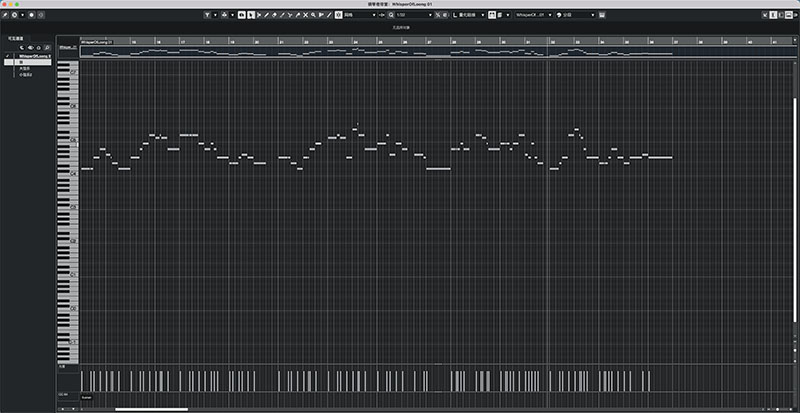
Task: Toggle the acoustic feedback speaker button
Action: (x=241, y=15)
